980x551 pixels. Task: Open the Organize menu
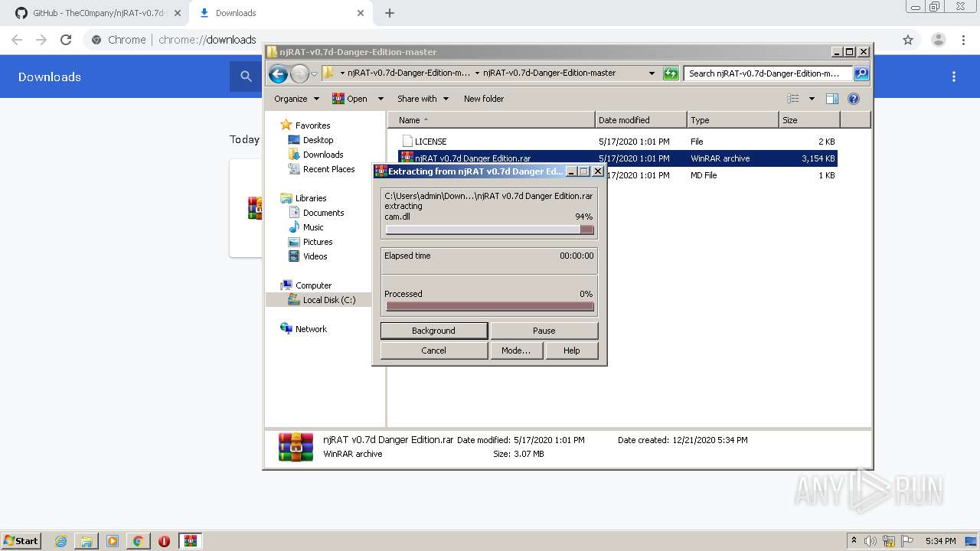(296, 99)
